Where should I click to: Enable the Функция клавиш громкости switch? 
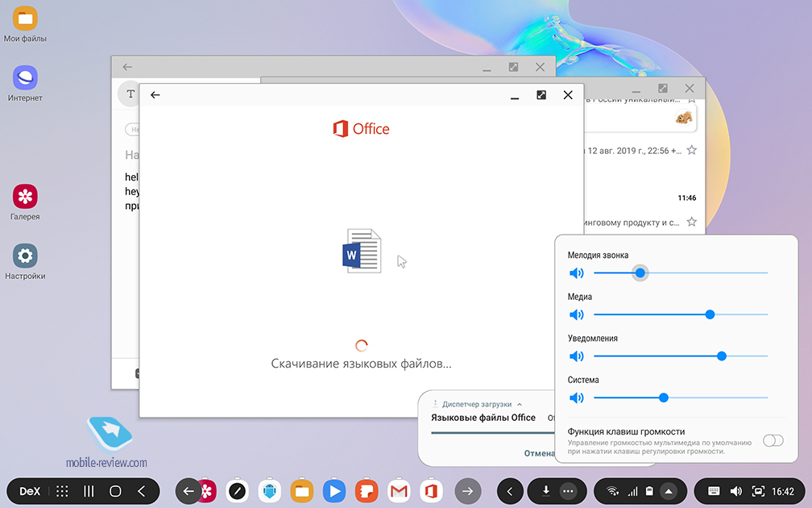click(773, 440)
